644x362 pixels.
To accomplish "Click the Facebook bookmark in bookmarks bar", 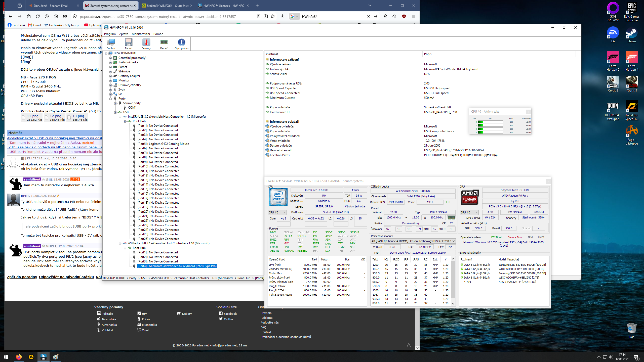I will point(16,25).
